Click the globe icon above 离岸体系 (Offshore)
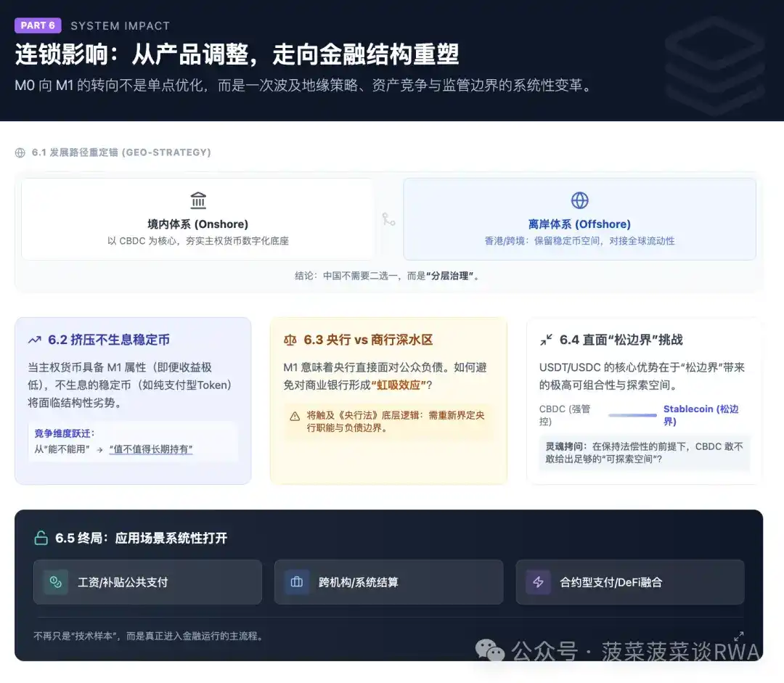The width and height of the screenshot is (784, 683). tap(579, 200)
